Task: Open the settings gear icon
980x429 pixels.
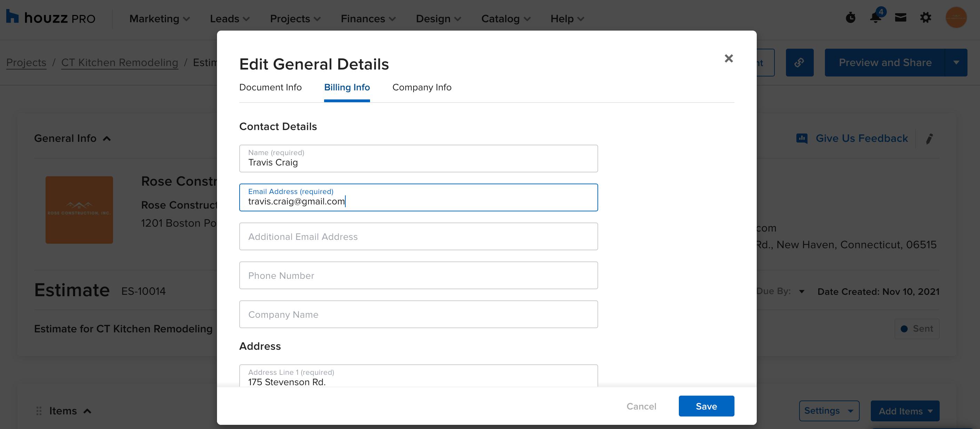Action: [926, 17]
